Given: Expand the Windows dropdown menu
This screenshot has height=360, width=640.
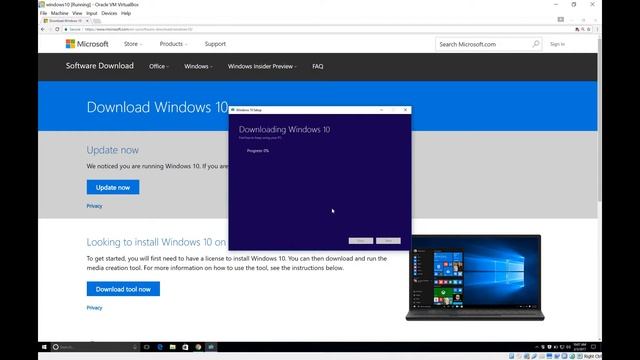Looking at the screenshot, I should click(x=198, y=66).
